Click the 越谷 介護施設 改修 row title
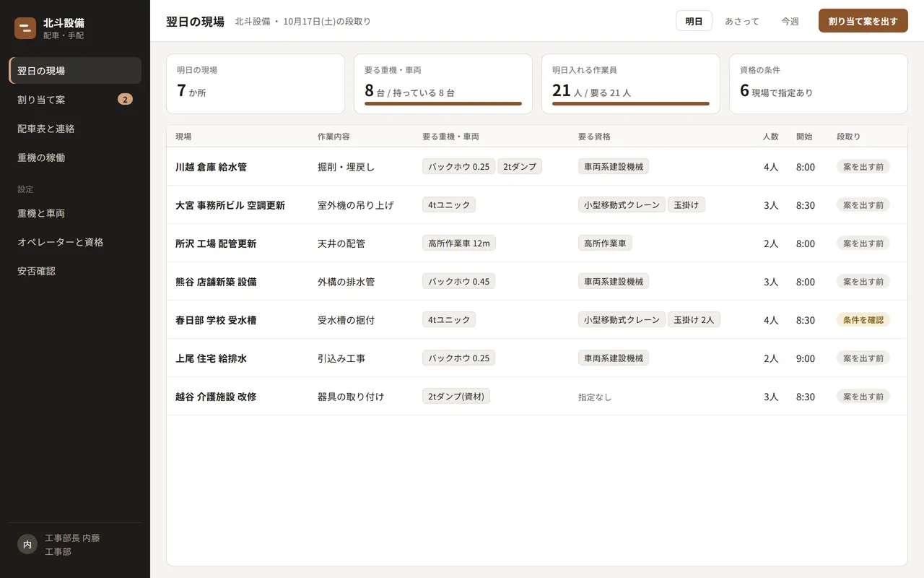 pos(216,397)
